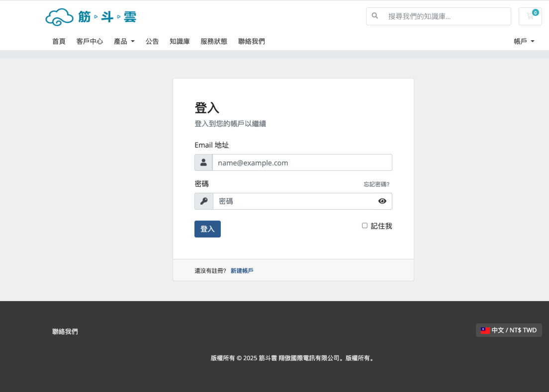Click the 新建帳戶 link
Viewport: 549px width, 392px height.
coord(242,271)
